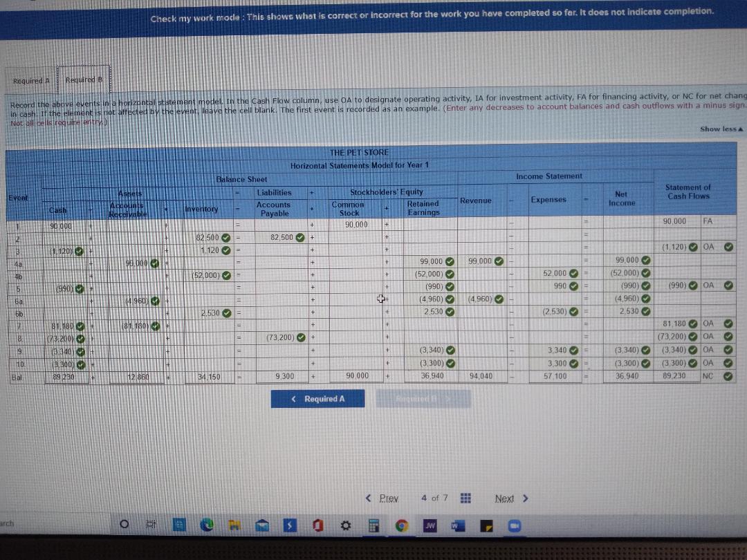The width and height of the screenshot is (747, 560).
Task: Click green check beside Revenue 99,000
Action: coord(499,261)
